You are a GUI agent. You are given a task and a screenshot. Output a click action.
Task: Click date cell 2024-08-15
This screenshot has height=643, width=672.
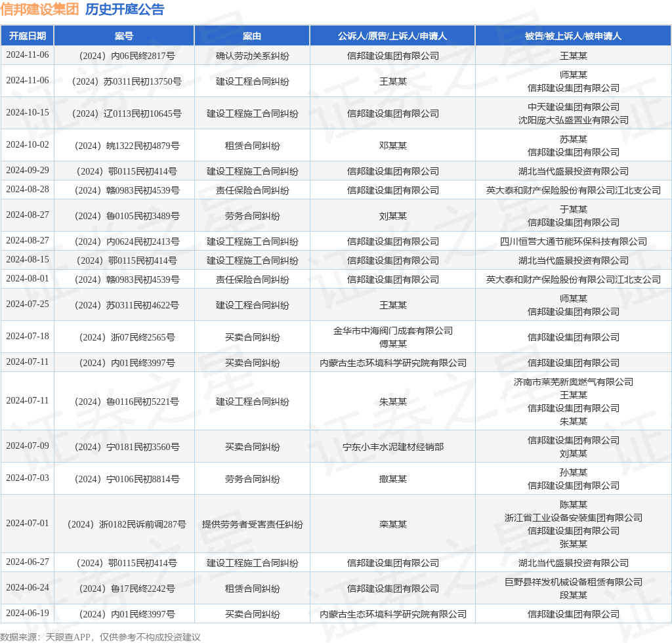click(x=28, y=259)
